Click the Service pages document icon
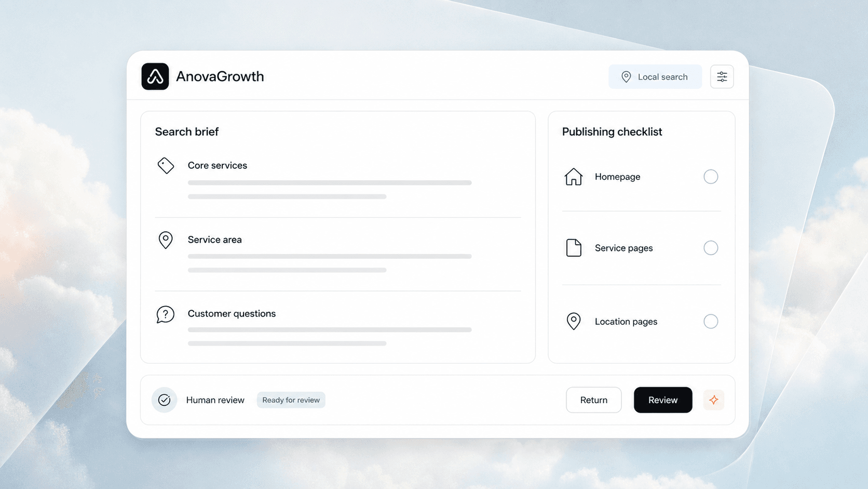This screenshot has width=868, height=489. coord(574,248)
